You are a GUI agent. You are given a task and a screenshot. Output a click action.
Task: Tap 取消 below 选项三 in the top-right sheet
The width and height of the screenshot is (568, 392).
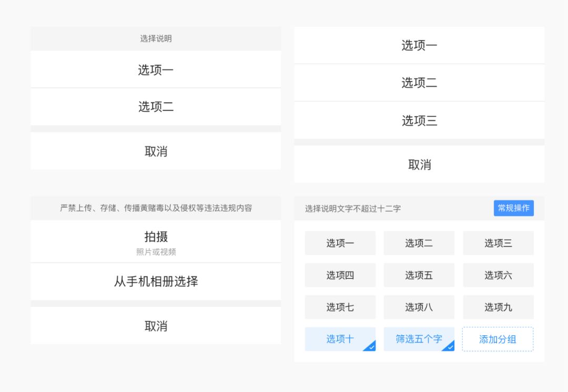(x=419, y=164)
